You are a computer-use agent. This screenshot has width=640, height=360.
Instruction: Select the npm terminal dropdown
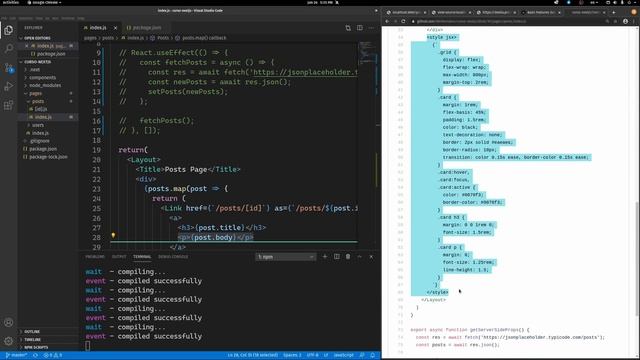point(286,257)
